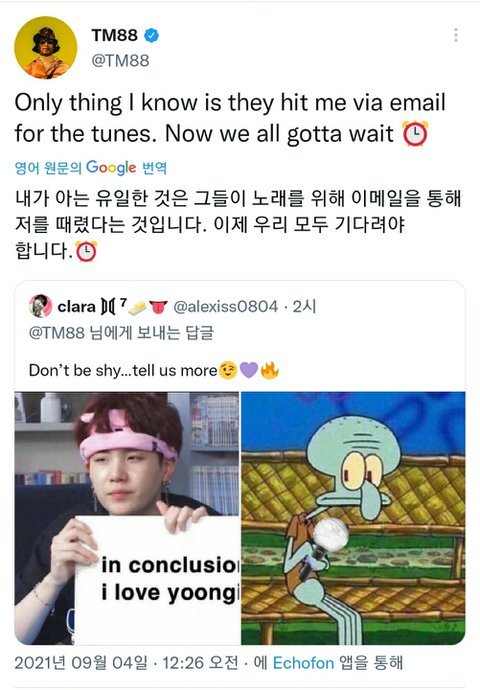
Task: Click the Google translation attribution link
Action: click(x=91, y=168)
